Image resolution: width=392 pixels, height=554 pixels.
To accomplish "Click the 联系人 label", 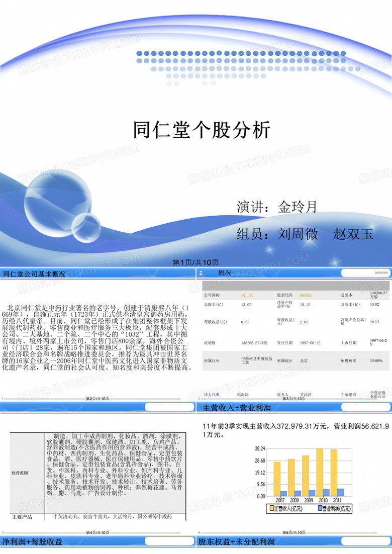I will point(282,395).
